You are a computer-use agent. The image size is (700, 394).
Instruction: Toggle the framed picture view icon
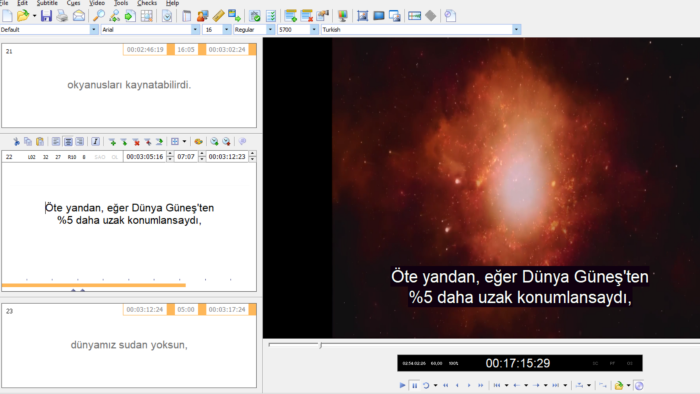362,16
